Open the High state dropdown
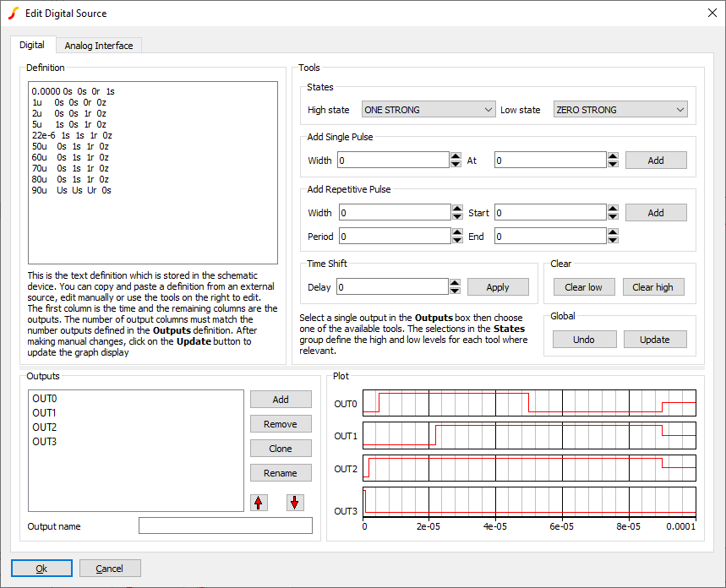This screenshot has height=588, width=726. 428,110
